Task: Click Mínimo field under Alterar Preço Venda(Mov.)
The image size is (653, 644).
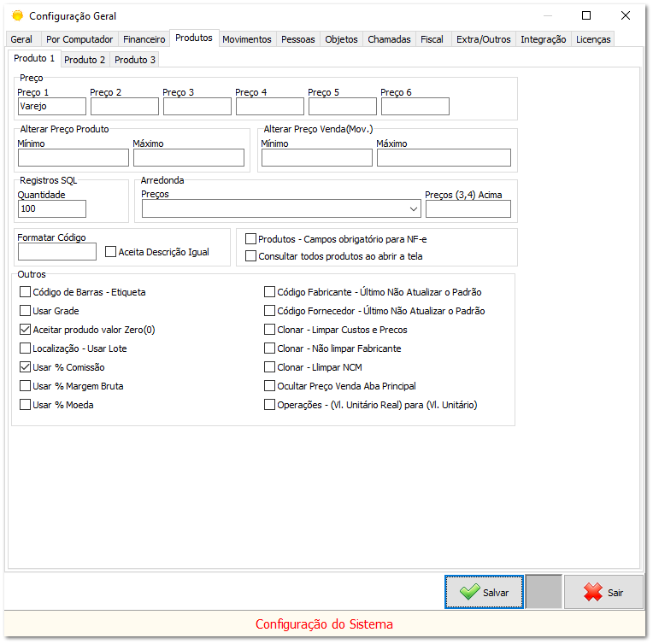Action: (317, 158)
